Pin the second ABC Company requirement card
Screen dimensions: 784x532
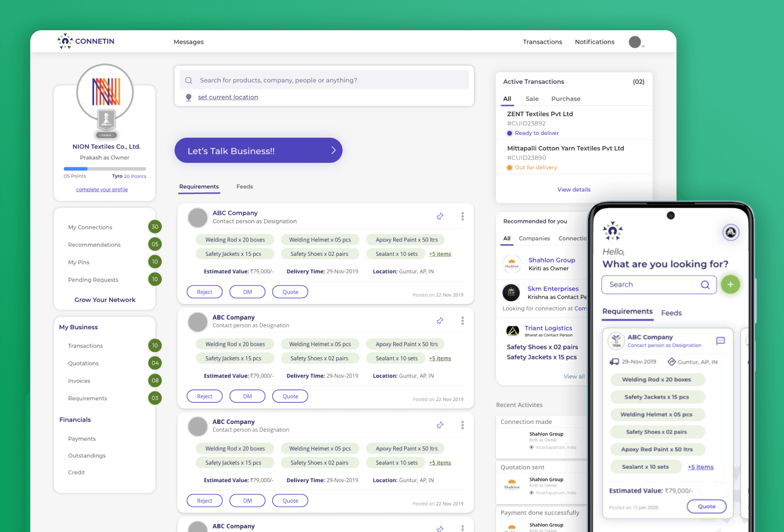[x=440, y=321]
